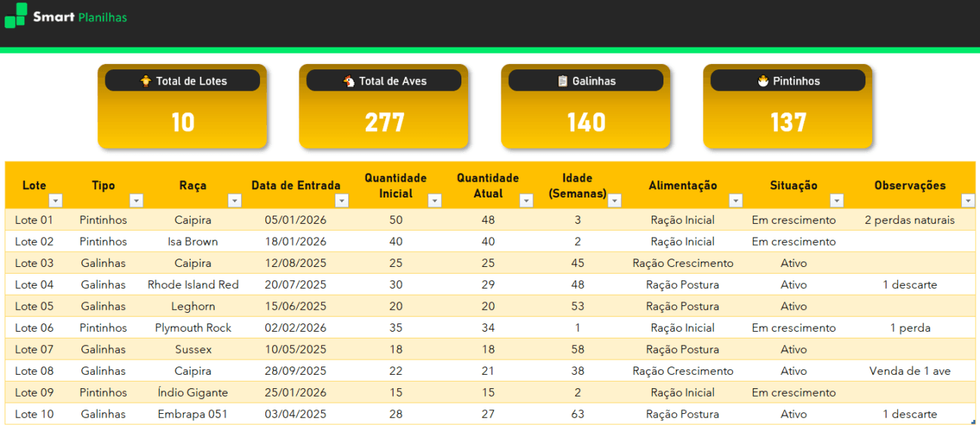Viewport: 980px width, 426px height.
Task: Click the Embrapa 051 breed cell
Action: click(x=193, y=414)
